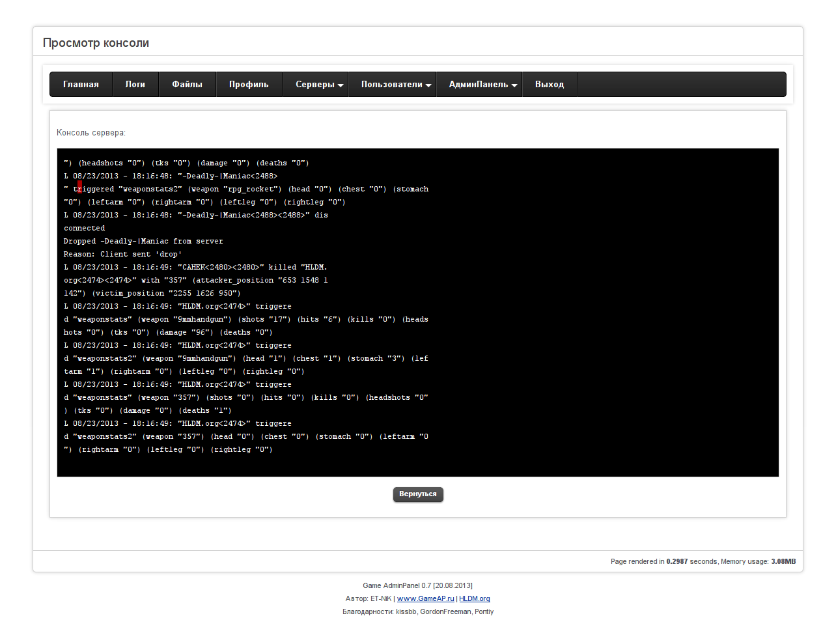
Task: Open the www.GameAP.ru link
Action: (425, 599)
